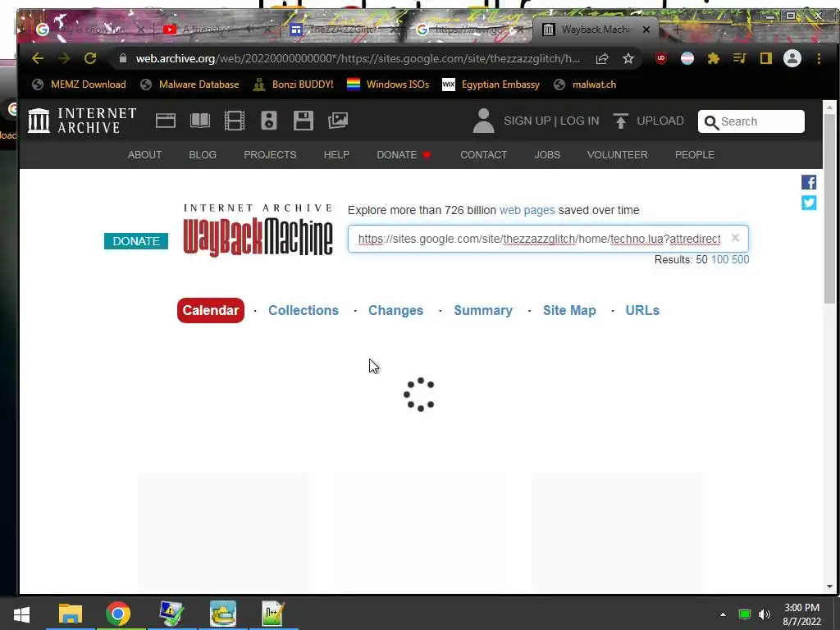840x630 pixels.
Task: Share on Twitter icon
Action: (x=809, y=203)
